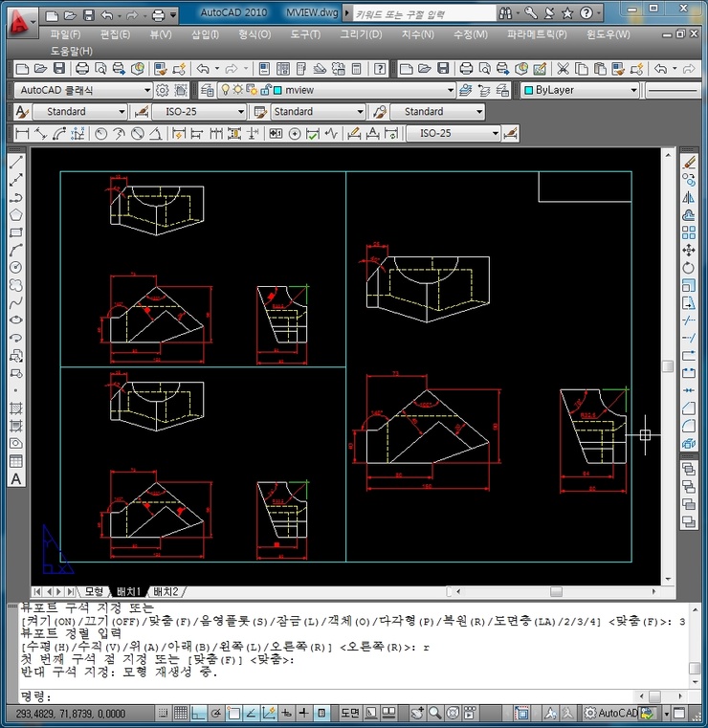Toggle Lineweight display in status bar
The image size is (708, 728).
[303, 713]
